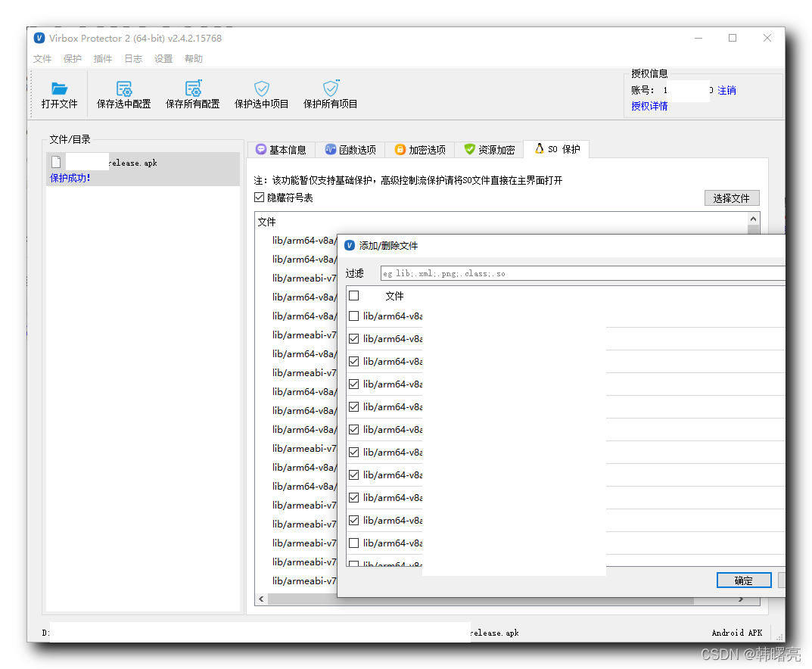Viewport: 812px width, 669px height.
Task: Click the 选择文件 button
Action: 732,198
